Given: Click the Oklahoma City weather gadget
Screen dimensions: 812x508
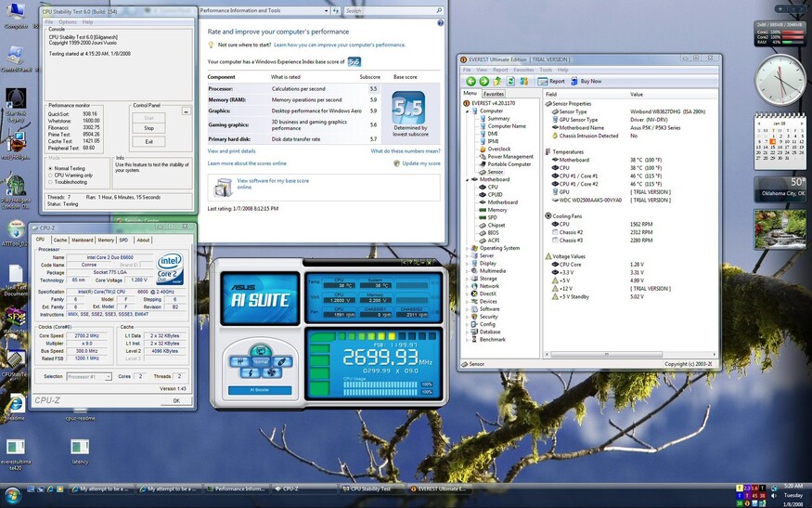Looking at the screenshot, I should pyautogui.click(x=780, y=189).
